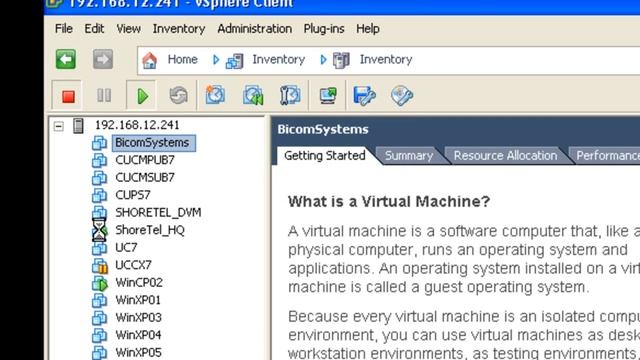Click the host server icon for 192.168.12.241
The image size is (640, 360).
tap(78, 126)
